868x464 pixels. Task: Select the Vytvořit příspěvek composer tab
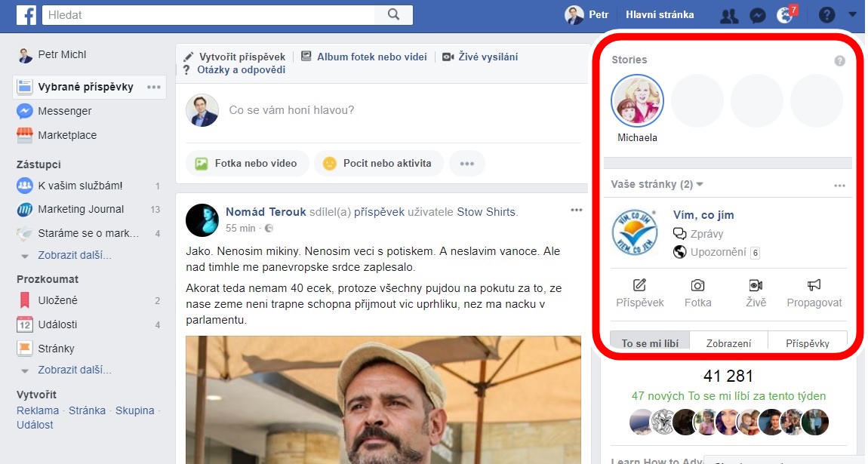pos(235,57)
